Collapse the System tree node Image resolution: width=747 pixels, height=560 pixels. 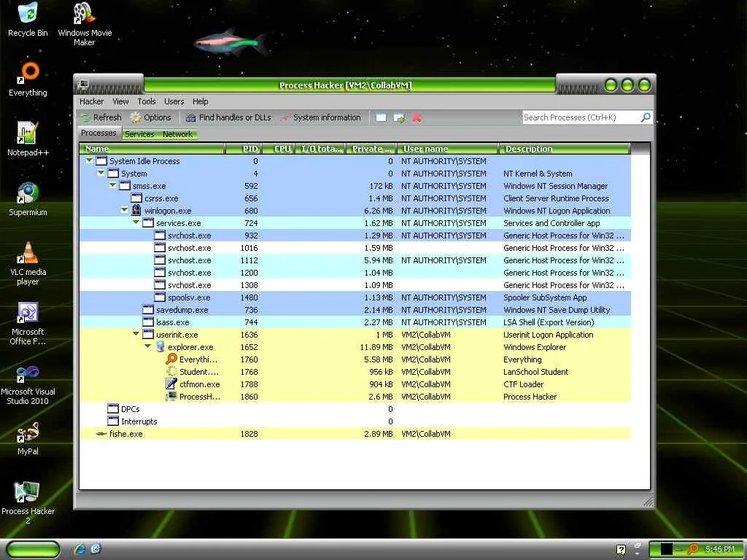(x=101, y=174)
